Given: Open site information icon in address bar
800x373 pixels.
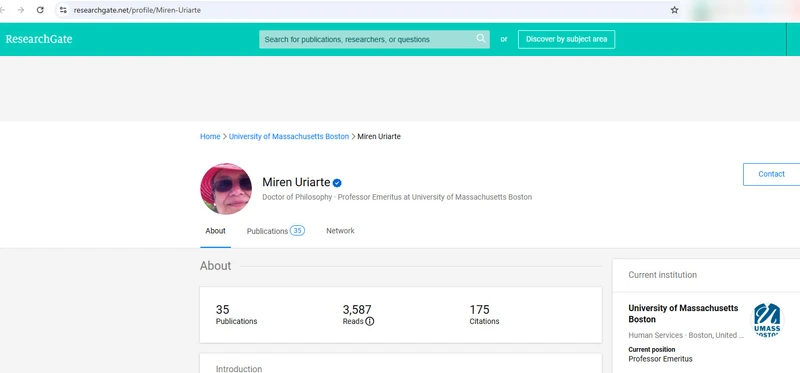Looking at the screenshot, I should [63, 10].
